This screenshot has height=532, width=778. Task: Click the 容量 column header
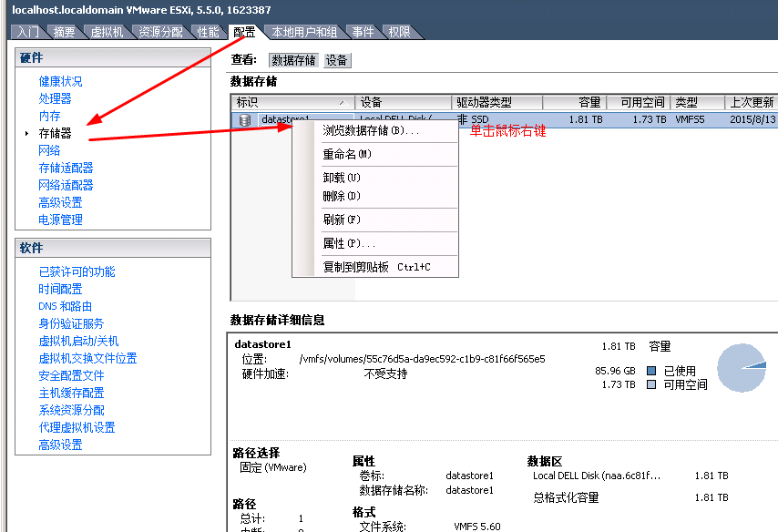pyautogui.click(x=575, y=103)
